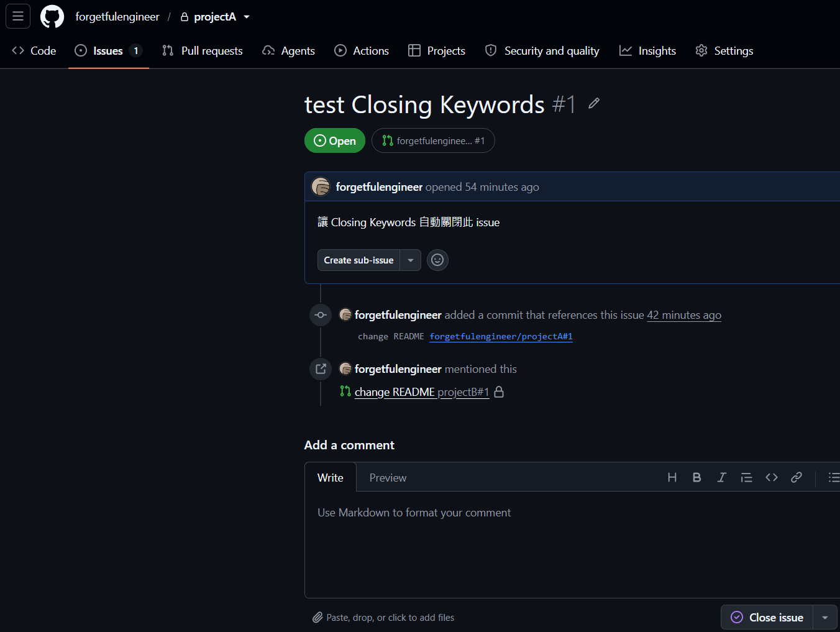Open the Insights tab

[648, 51]
